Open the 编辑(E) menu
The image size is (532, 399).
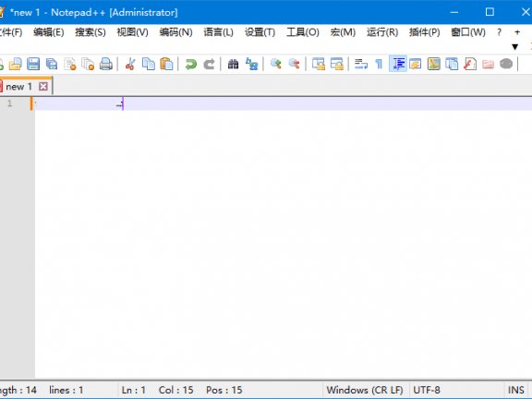click(x=49, y=32)
